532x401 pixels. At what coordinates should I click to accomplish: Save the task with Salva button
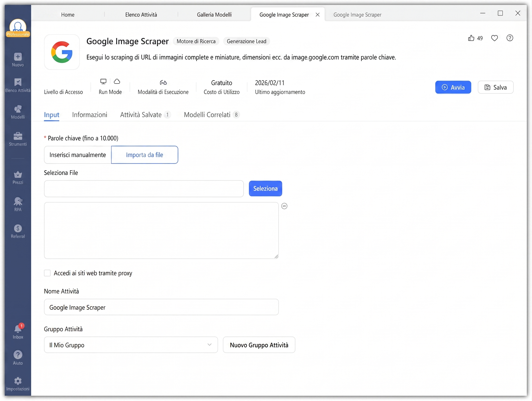pyautogui.click(x=496, y=87)
